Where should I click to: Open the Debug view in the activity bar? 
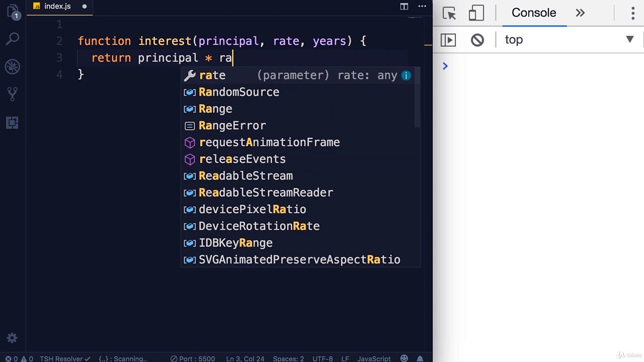(x=13, y=66)
